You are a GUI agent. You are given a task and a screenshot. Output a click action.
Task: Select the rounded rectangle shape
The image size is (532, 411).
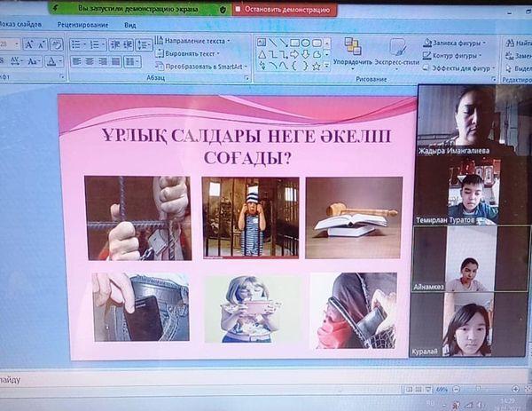coord(317,43)
